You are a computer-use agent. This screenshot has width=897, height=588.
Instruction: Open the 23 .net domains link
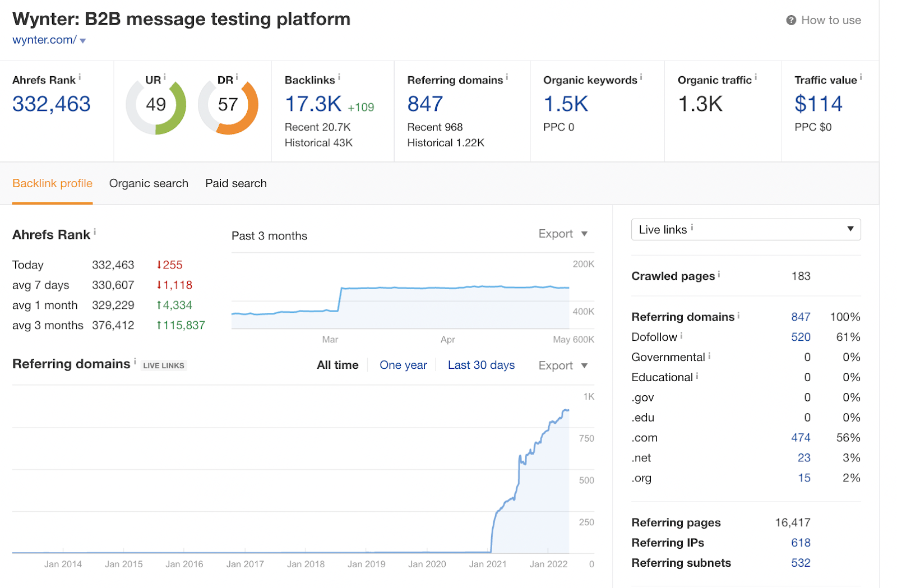[x=804, y=458]
